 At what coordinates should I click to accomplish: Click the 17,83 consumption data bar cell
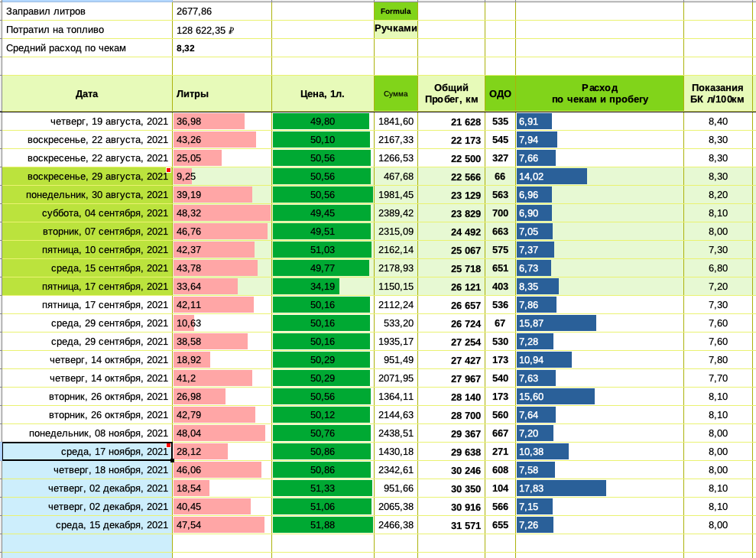[599, 488]
